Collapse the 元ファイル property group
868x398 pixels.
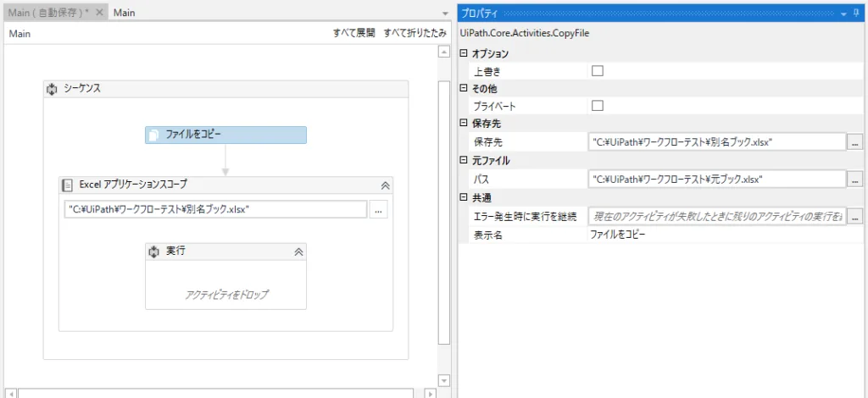pyautogui.click(x=464, y=161)
